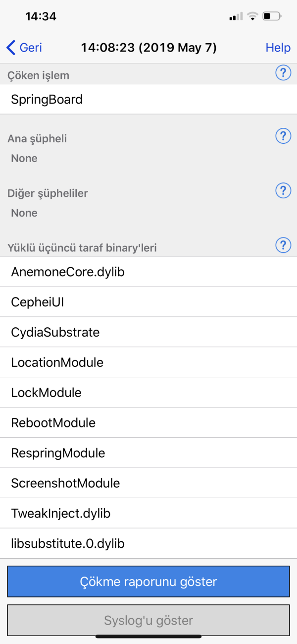Tap the Wi-Fi status icon
Screen dimensions: 297x644
[252, 16]
